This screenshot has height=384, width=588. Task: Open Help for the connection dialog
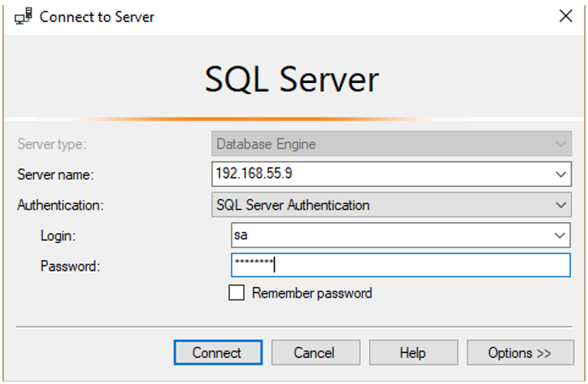click(x=412, y=353)
